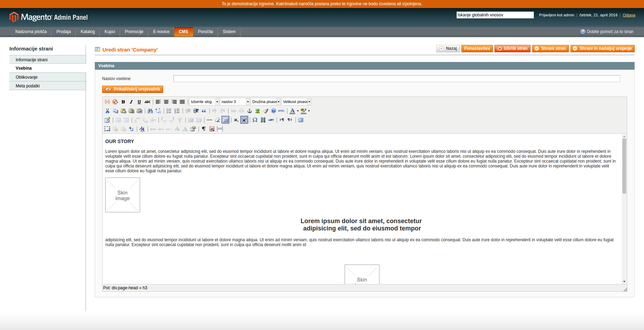Click Shrani in nadaljuj urejanje
Viewport: 644px width, 330px height.
(x=603, y=48)
